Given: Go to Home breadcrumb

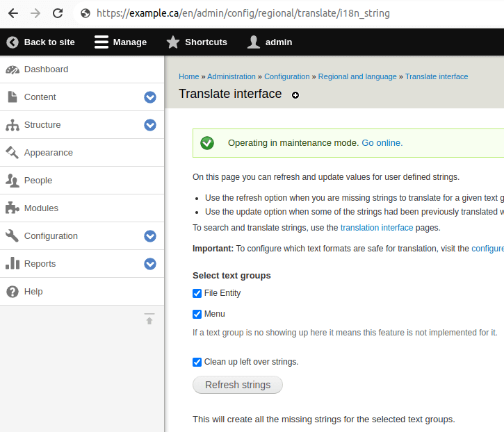Looking at the screenshot, I should pos(188,77).
